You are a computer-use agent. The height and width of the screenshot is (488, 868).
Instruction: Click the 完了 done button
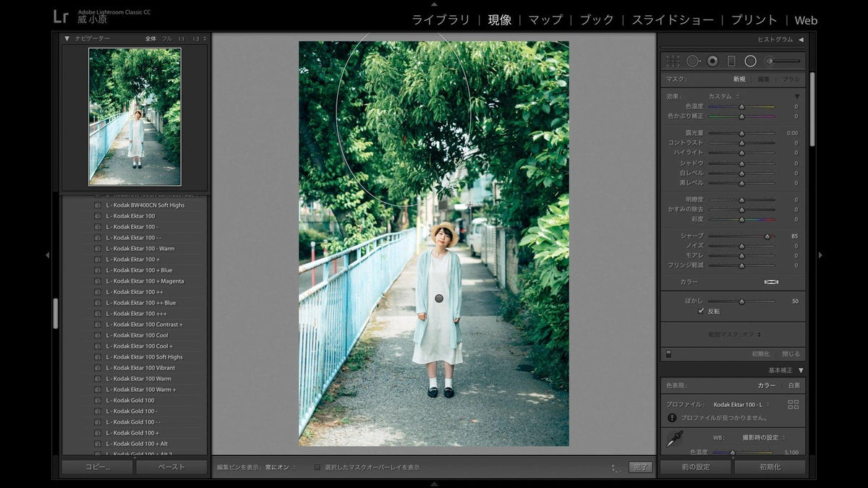coord(639,468)
